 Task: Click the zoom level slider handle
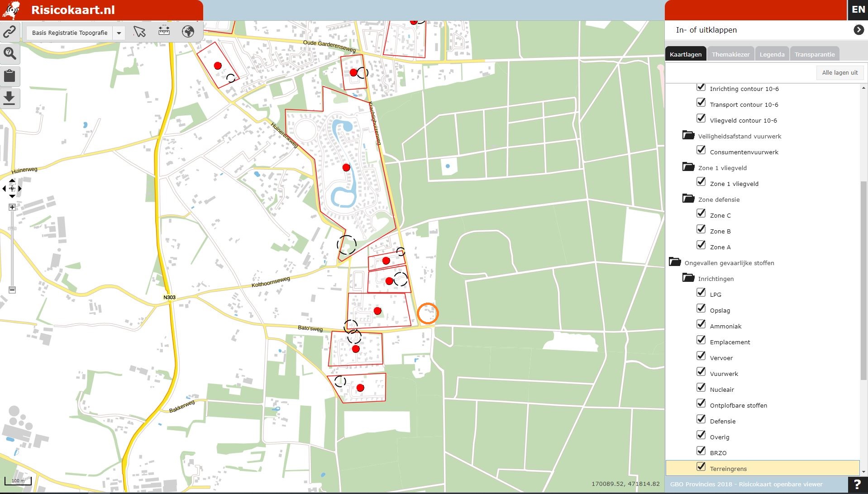[x=12, y=228]
